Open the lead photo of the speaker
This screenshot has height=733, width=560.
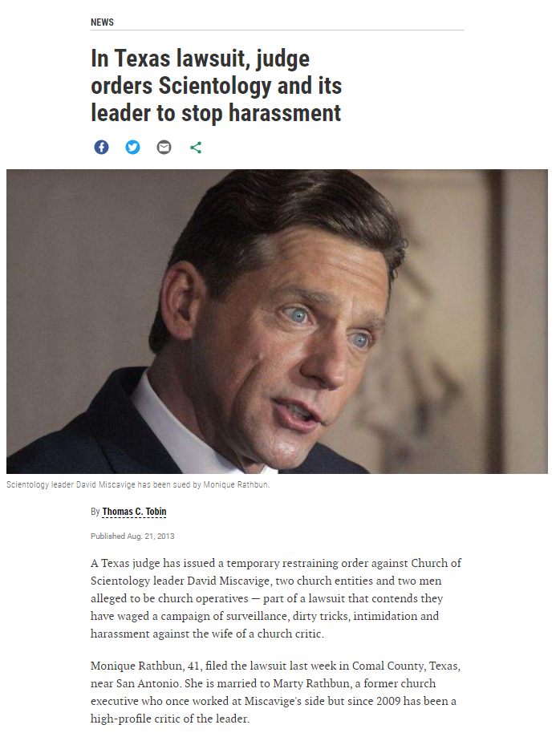277,321
